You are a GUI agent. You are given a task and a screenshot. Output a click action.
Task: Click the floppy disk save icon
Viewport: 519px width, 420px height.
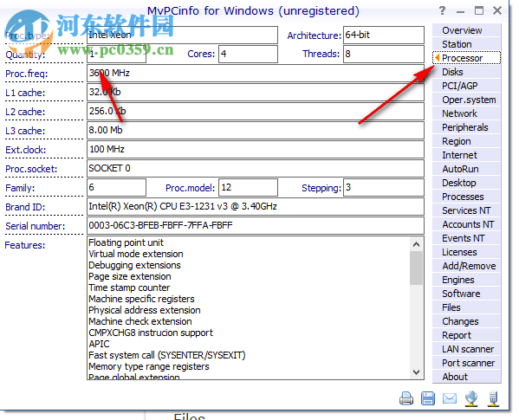428,398
